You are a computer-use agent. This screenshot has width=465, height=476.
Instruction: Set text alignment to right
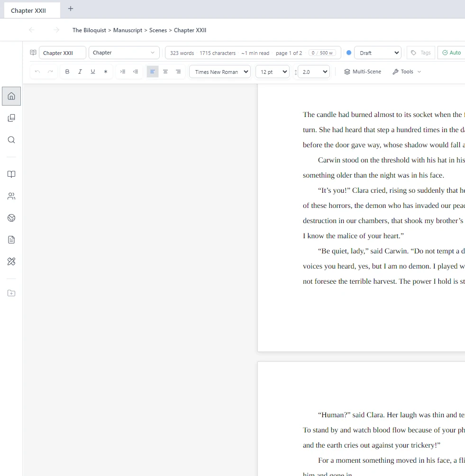point(178,72)
